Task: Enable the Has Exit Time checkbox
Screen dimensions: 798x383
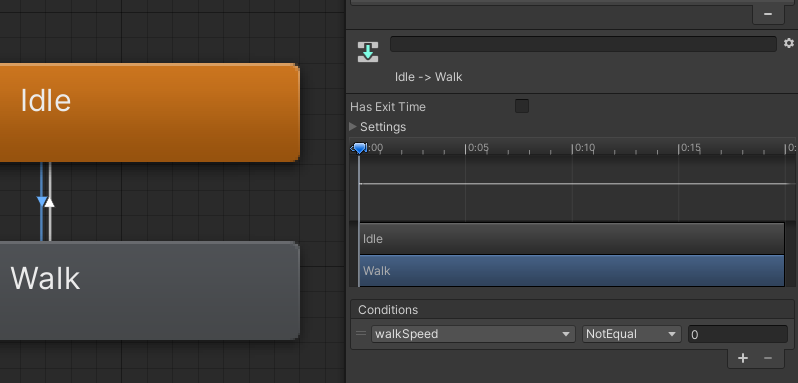Action: [x=522, y=106]
